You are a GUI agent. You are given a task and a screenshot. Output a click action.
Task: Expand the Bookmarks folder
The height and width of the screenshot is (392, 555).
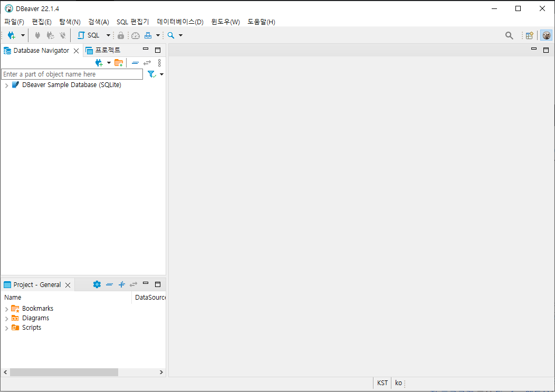tap(6, 309)
